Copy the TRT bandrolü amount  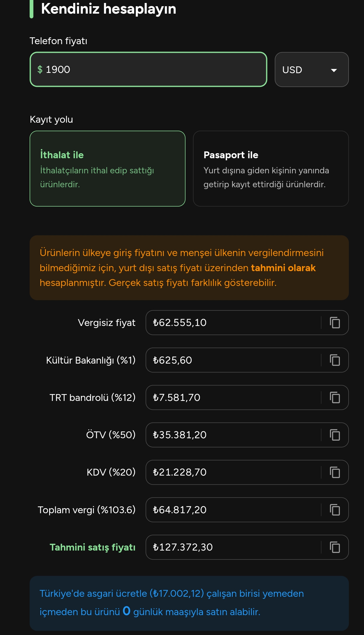tap(335, 397)
